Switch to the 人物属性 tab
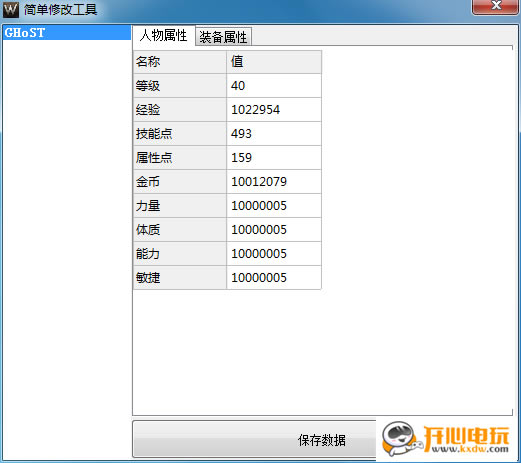 tap(164, 35)
